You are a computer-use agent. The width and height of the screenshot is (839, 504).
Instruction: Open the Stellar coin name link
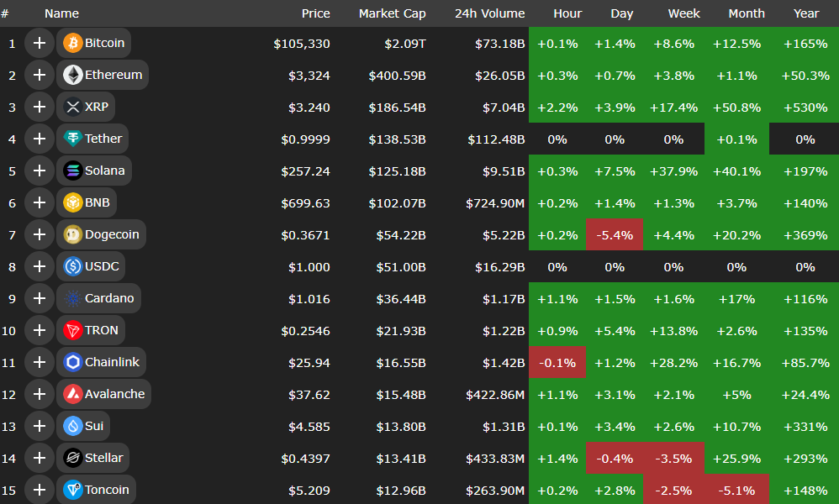(x=103, y=458)
